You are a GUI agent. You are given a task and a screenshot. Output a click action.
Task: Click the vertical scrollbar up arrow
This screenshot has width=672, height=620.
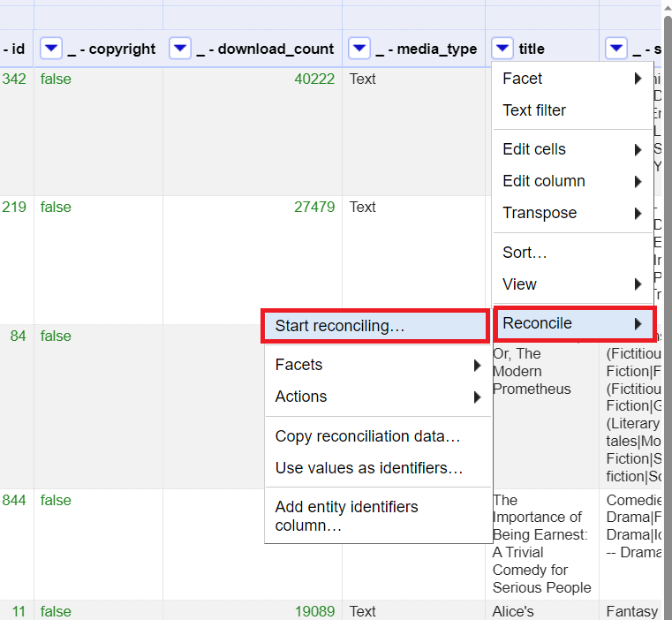pyautogui.click(x=668, y=10)
